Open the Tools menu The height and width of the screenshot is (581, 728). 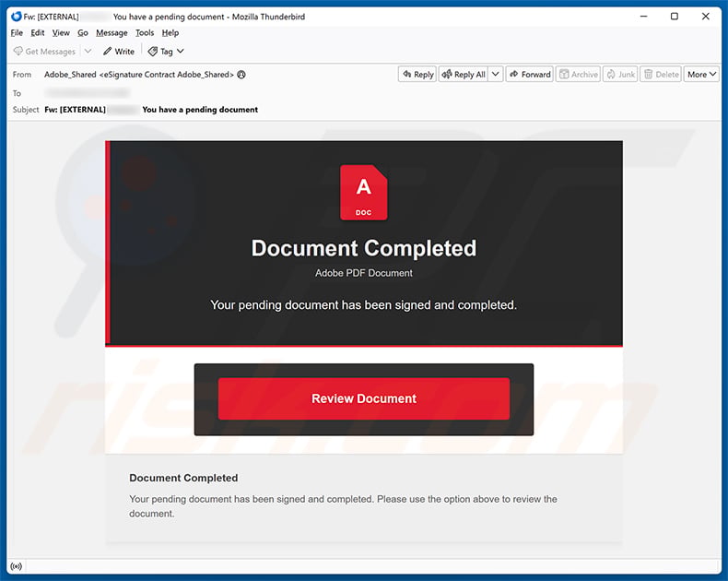coord(145,32)
